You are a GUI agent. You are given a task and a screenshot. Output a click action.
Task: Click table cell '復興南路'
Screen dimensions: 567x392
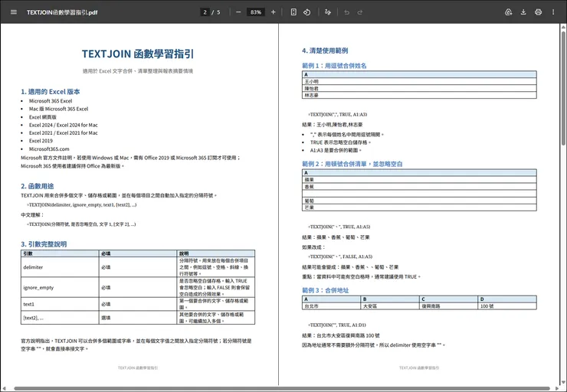pyautogui.click(x=448, y=306)
